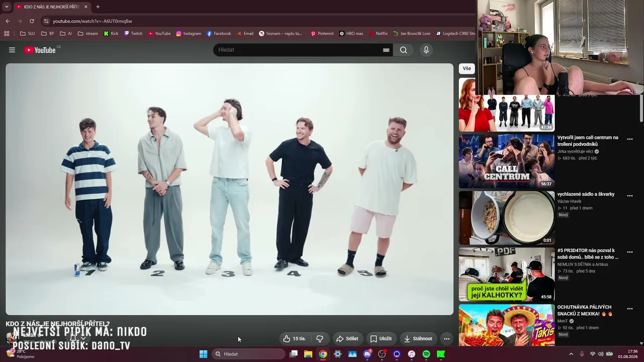Open Windows Start menu
Viewport: 644px width, 362px height.
(x=203, y=354)
